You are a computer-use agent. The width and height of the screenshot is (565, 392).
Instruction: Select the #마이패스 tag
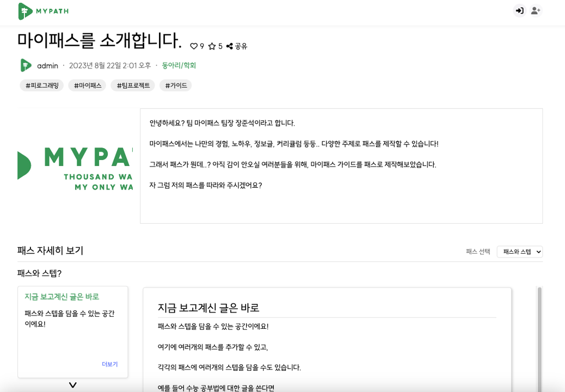click(x=87, y=85)
